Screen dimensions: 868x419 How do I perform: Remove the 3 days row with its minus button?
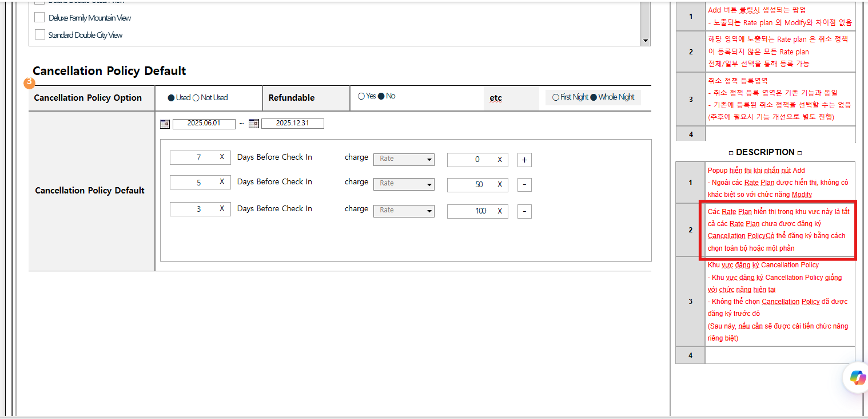point(524,211)
